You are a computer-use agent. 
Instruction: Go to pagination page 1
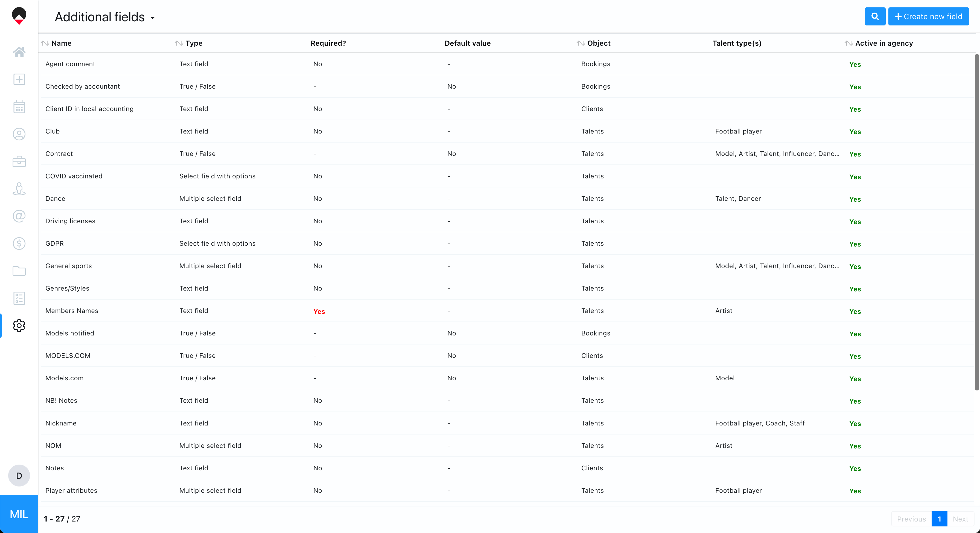tap(939, 519)
